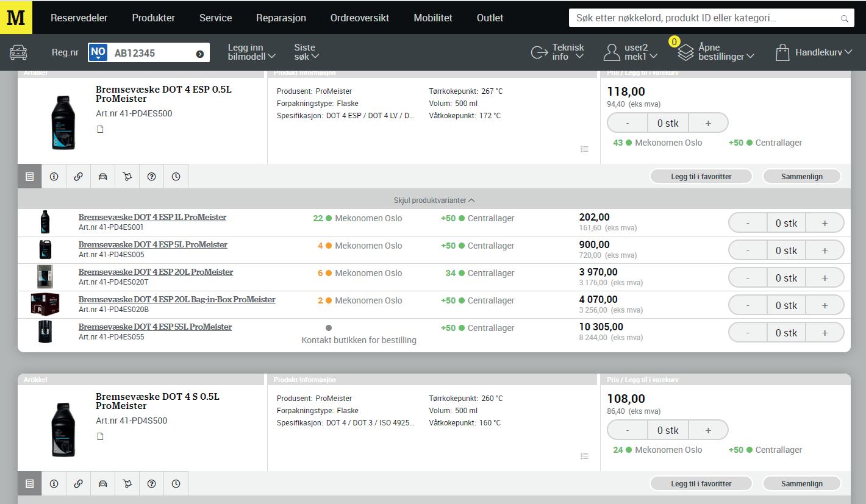Open the Reservedeler menu
Image resolution: width=866 pixels, height=504 pixels.
(x=79, y=18)
